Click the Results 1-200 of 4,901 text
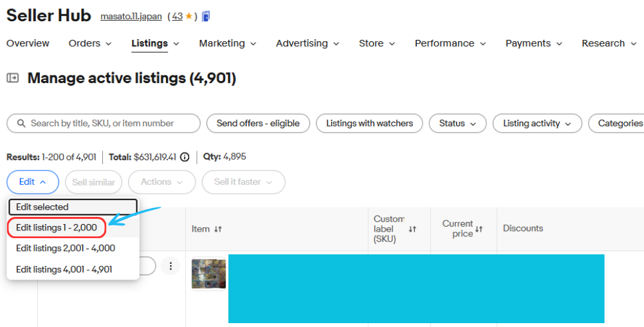This screenshot has width=644, height=327. click(51, 157)
